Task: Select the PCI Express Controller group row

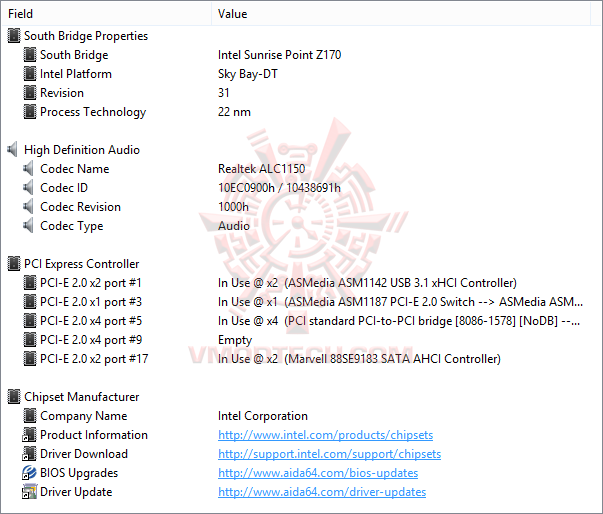Action: click(82, 264)
